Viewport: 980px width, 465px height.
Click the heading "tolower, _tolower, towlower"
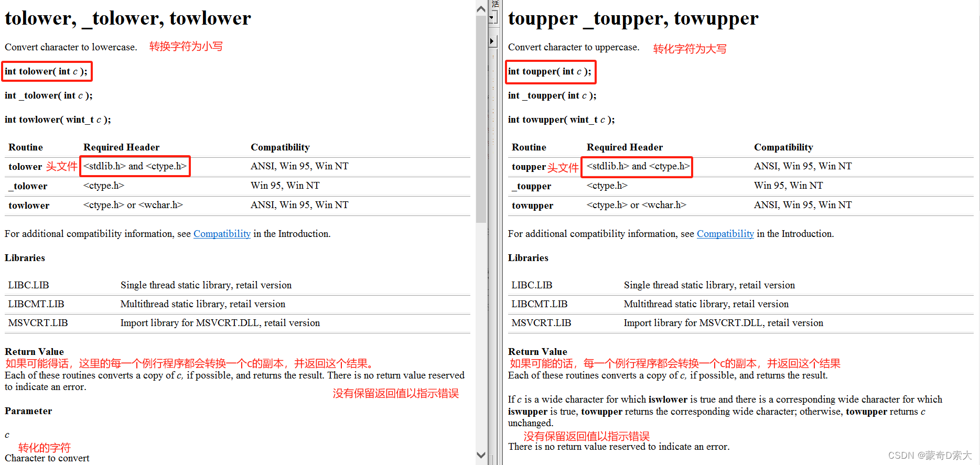coord(128,18)
